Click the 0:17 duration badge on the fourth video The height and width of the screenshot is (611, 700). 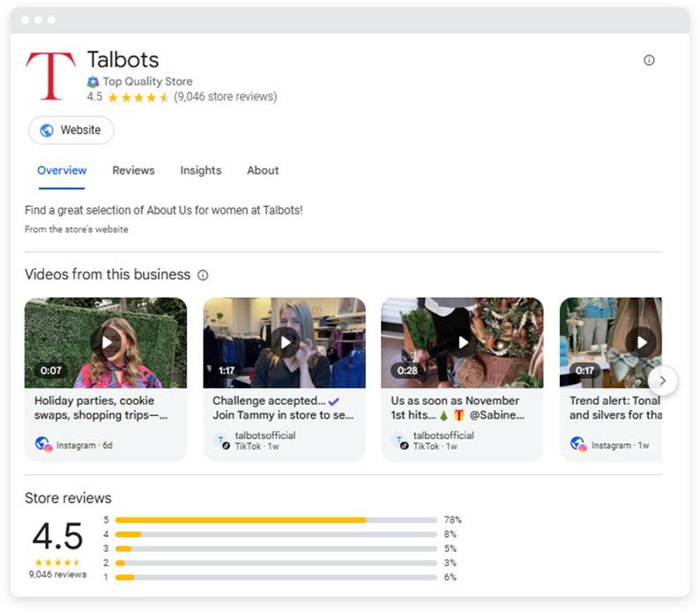(x=585, y=370)
